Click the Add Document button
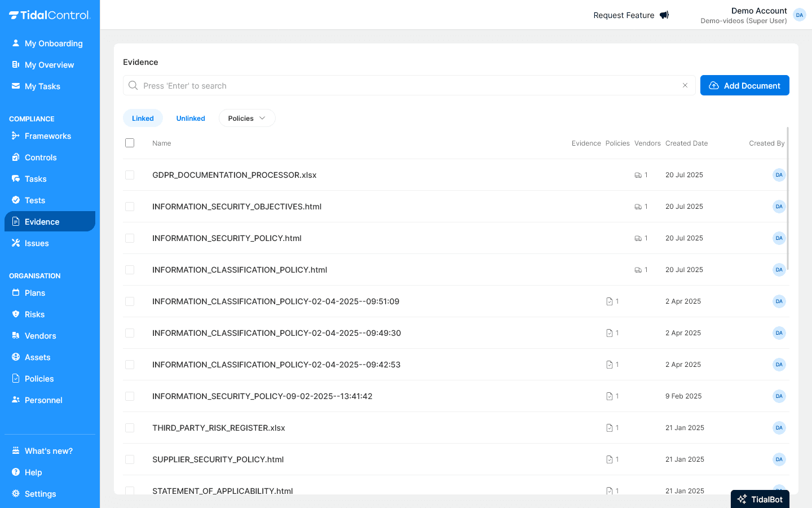The image size is (812, 508). coord(745,85)
